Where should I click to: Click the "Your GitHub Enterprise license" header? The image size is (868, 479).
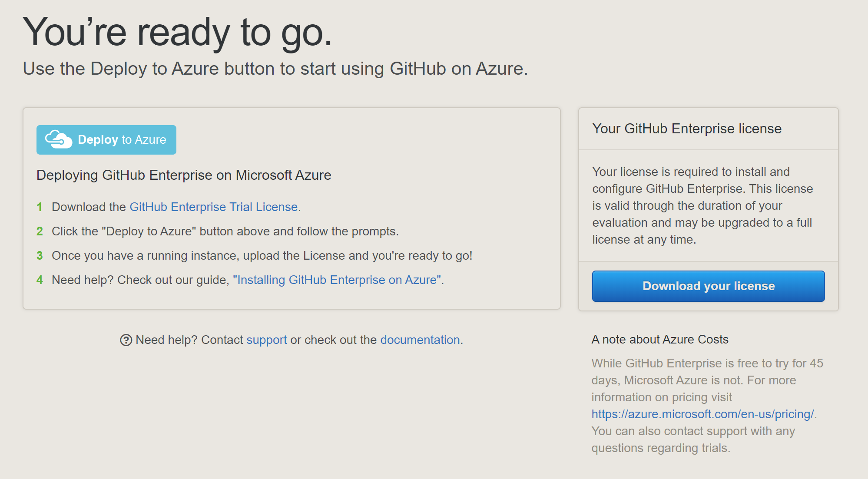[687, 129]
